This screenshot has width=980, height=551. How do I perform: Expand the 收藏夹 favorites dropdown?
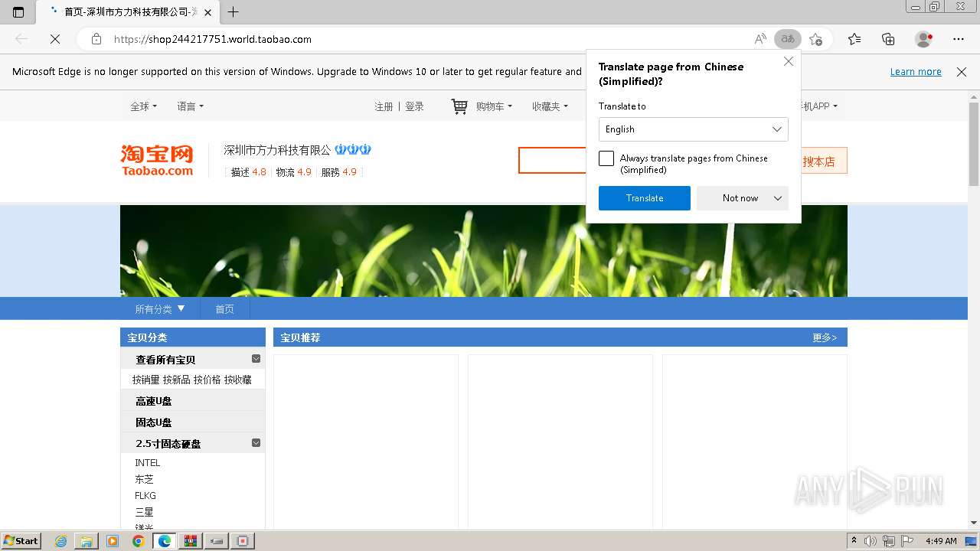click(x=550, y=106)
